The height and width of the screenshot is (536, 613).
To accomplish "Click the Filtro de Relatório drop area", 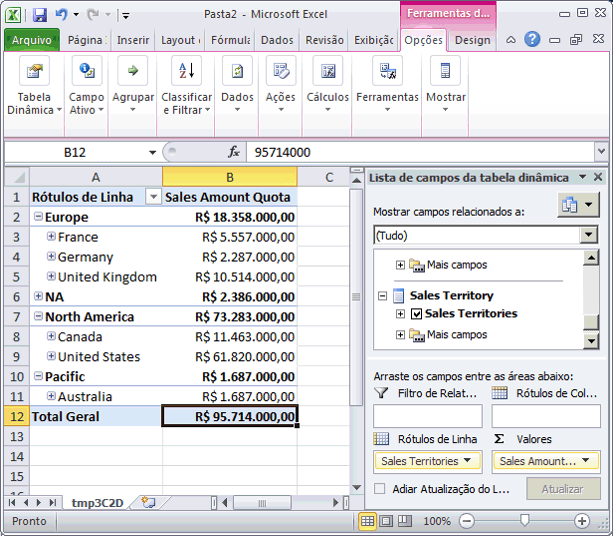I will 428,416.
